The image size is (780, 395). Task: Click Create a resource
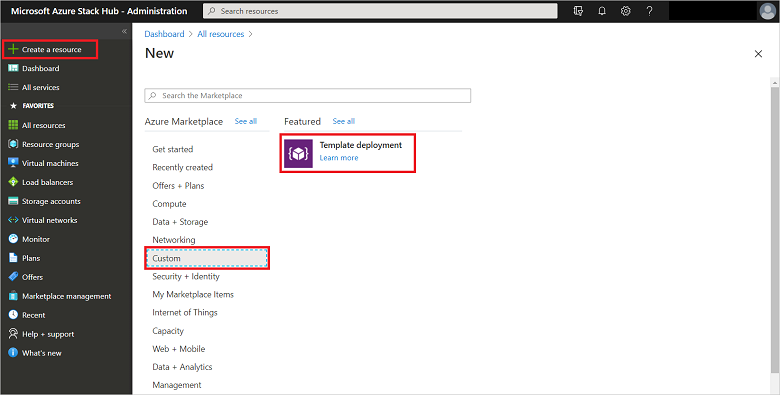[50, 50]
